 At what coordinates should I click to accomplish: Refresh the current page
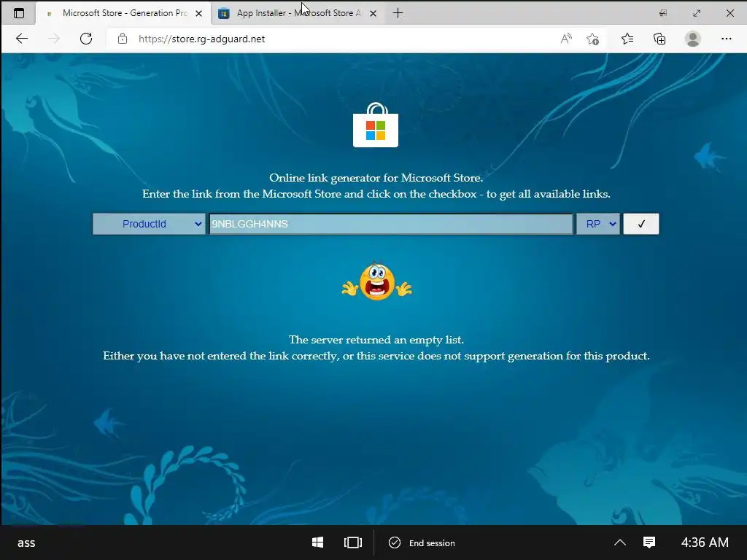point(86,39)
